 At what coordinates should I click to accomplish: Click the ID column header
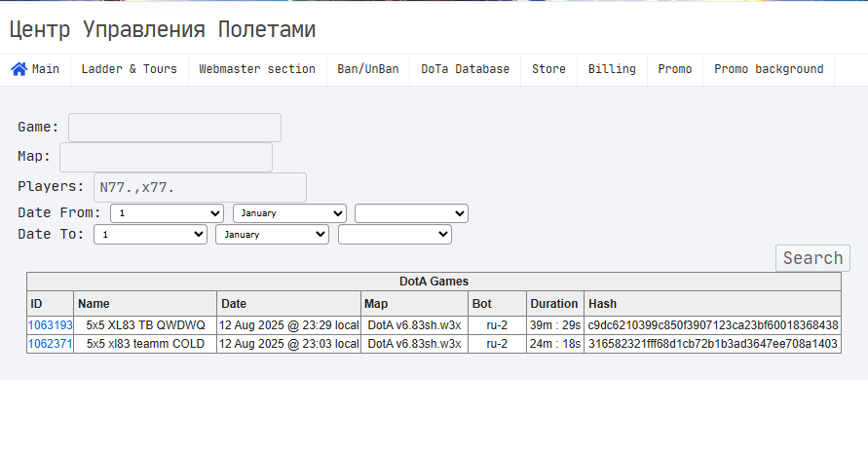coord(51,304)
